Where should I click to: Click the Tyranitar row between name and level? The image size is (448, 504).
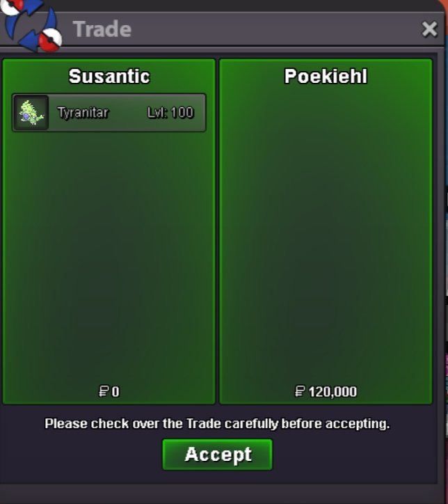(128, 113)
